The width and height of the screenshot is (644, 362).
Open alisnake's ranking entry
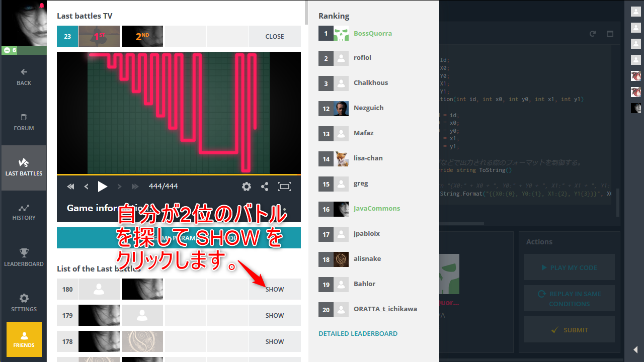pyautogui.click(x=367, y=258)
